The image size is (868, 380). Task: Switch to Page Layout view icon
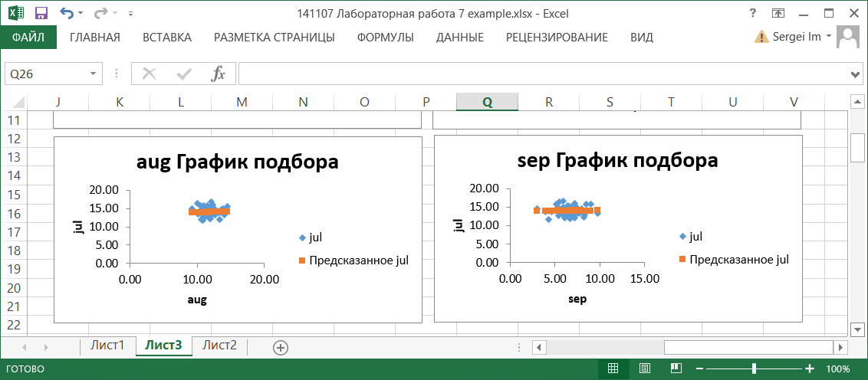point(644,369)
